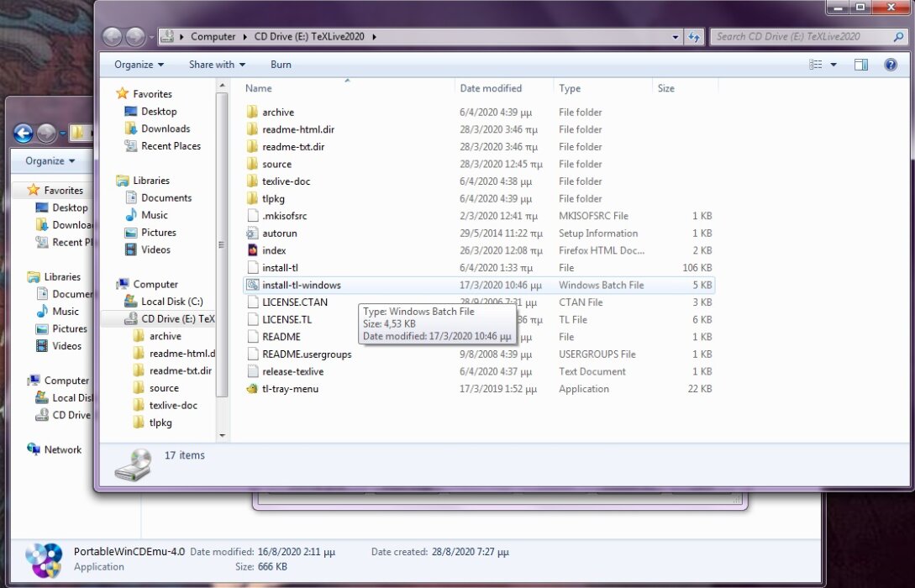Viewport: 915px width, 588px height.
Task: Click CD Drive (E:) TeXLive2020 breadcrumb segment
Action: pyautogui.click(x=309, y=37)
